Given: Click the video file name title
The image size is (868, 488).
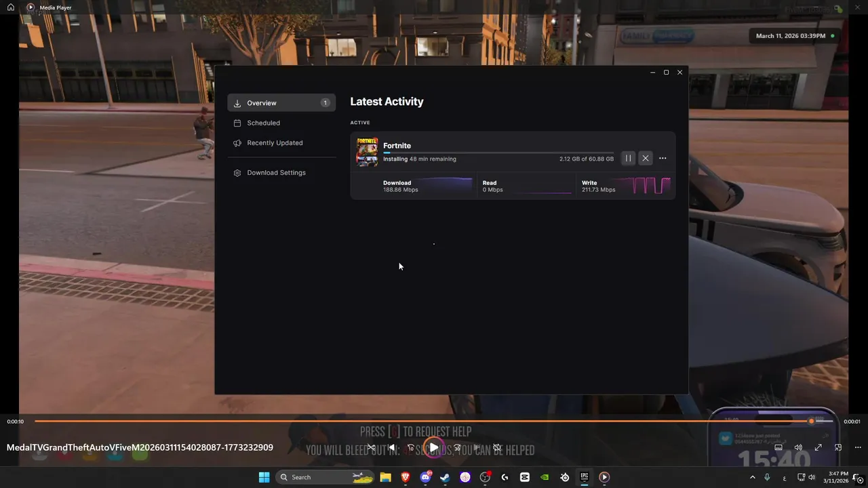Looking at the screenshot, I should pyautogui.click(x=140, y=447).
